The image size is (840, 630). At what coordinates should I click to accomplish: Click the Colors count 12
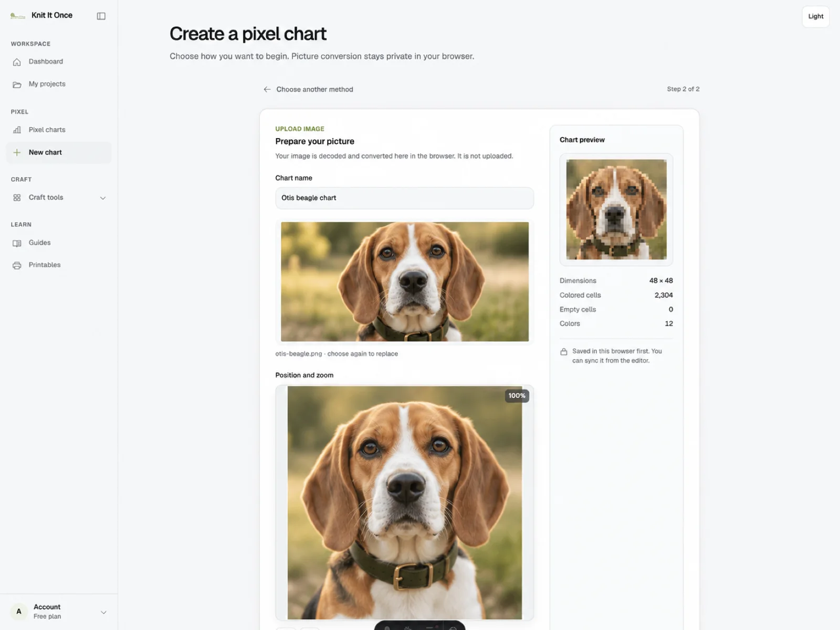coord(669,323)
